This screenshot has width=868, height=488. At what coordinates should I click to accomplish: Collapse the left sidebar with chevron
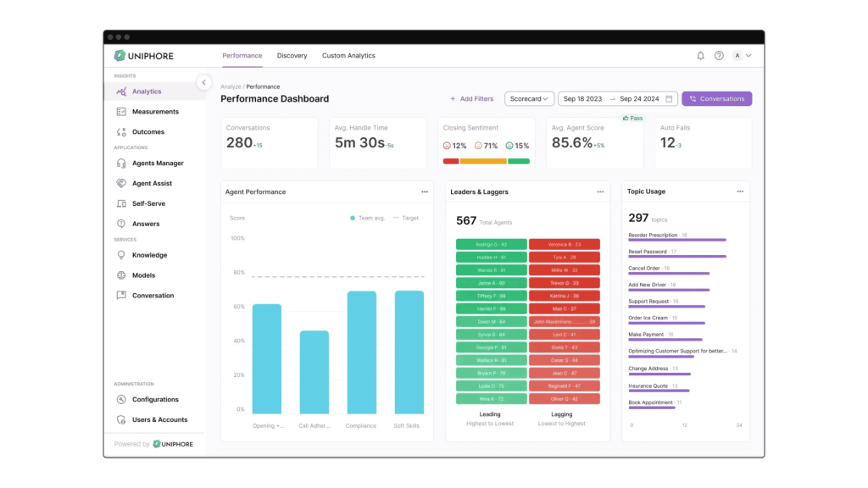203,82
